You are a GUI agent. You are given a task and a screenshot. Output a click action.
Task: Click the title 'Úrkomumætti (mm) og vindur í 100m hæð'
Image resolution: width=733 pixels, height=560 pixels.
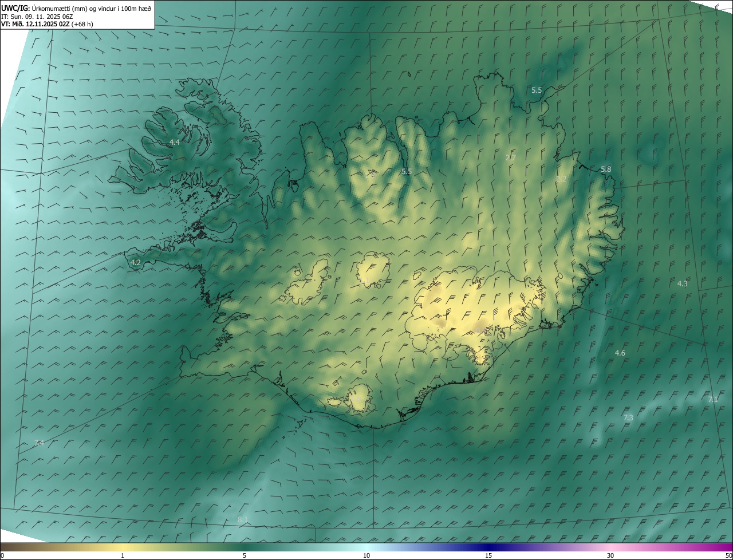[90, 8]
